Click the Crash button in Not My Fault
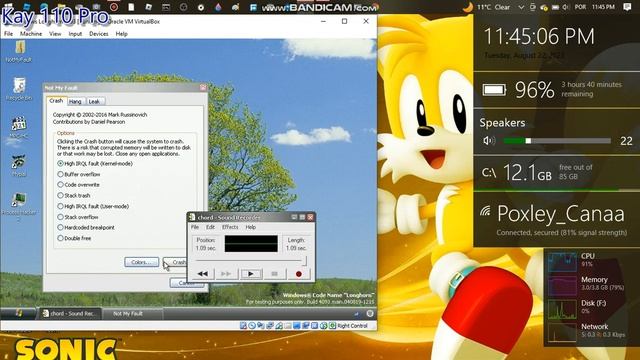Image resolution: width=640 pixels, height=360 pixels. pyautogui.click(x=175, y=262)
